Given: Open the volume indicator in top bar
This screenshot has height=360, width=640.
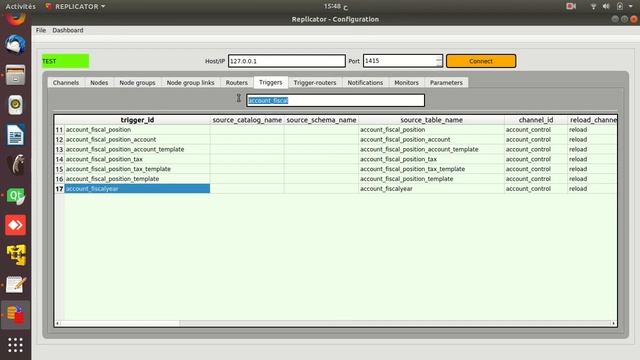Looking at the screenshot, I should (606, 6).
